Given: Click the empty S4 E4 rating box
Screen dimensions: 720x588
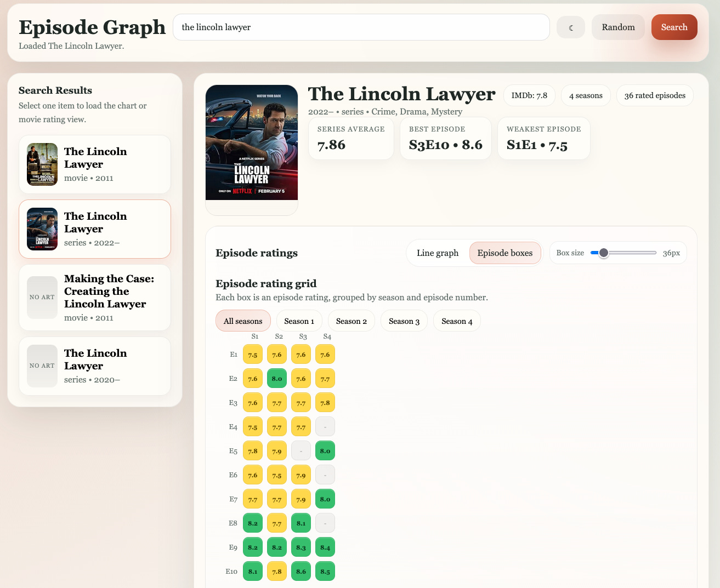Looking at the screenshot, I should pyautogui.click(x=325, y=427).
